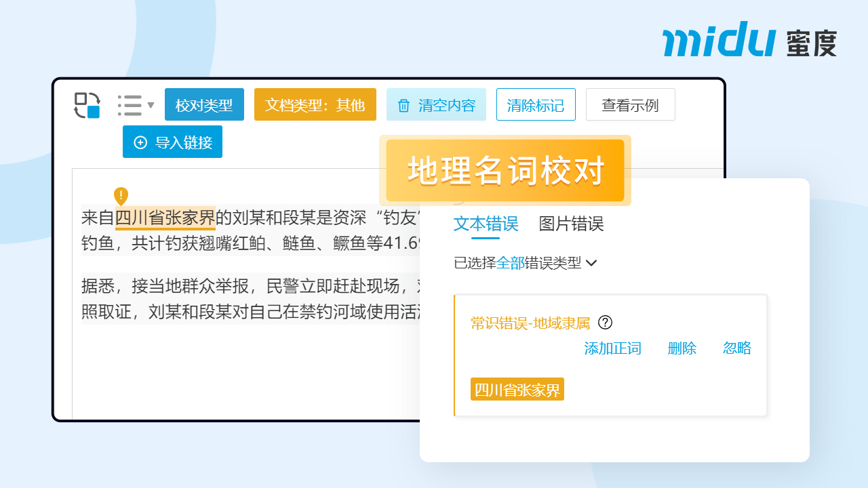
Task: Click the 地理名词校对 orange banner
Action: click(x=505, y=171)
